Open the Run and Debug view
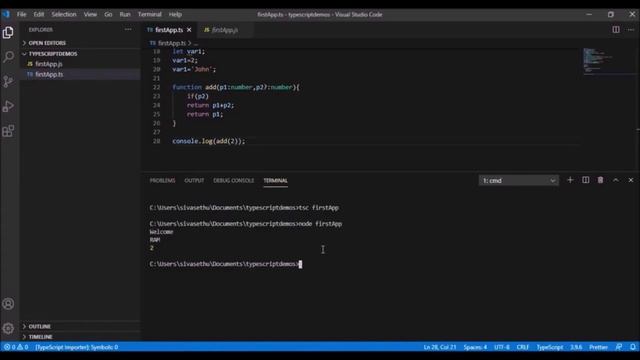Image resolution: width=640 pixels, height=360 pixels. click(8, 107)
